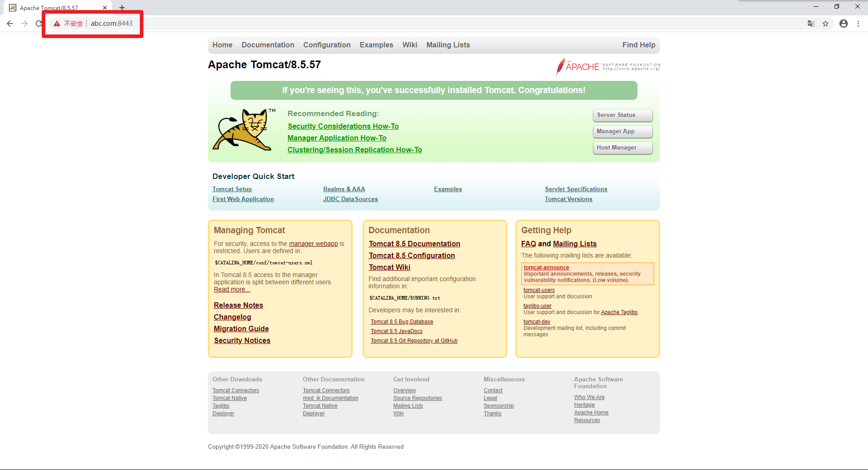Click Find Help in the nav bar
The image size is (868, 470).
(639, 45)
